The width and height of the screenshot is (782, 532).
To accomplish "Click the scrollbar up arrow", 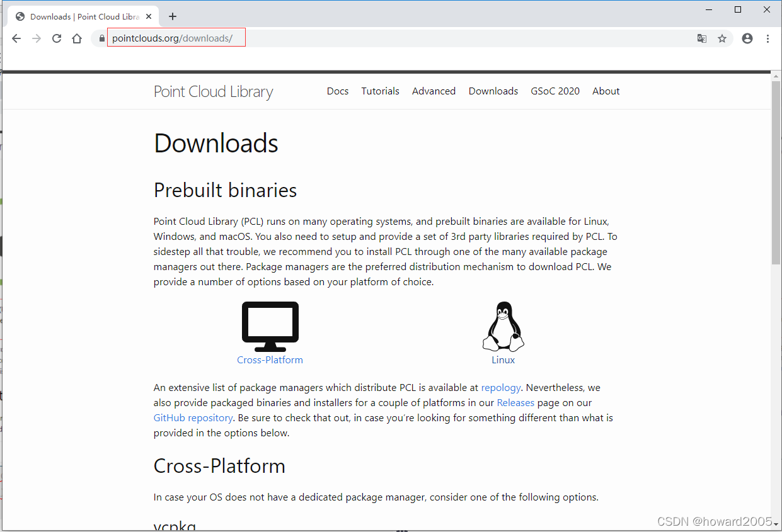I will pyautogui.click(x=776, y=76).
